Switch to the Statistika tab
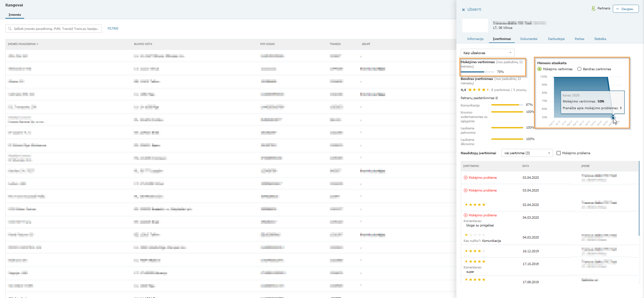Image resolution: width=644 pixels, height=298 pixels. click(600, 39)
